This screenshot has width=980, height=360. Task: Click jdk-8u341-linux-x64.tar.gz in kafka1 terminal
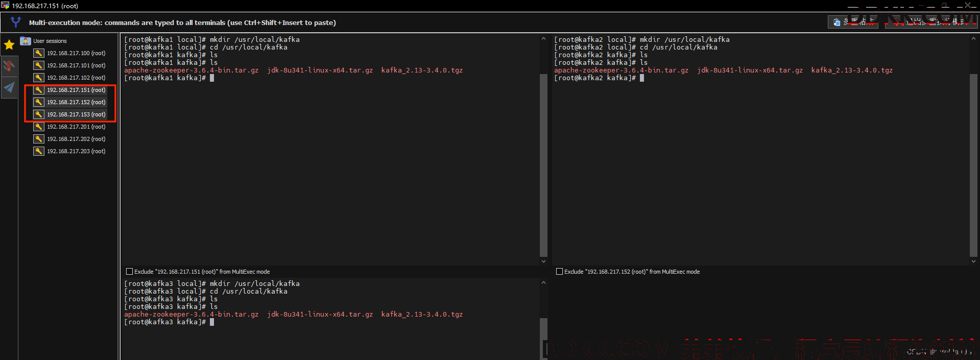[320, 70]
